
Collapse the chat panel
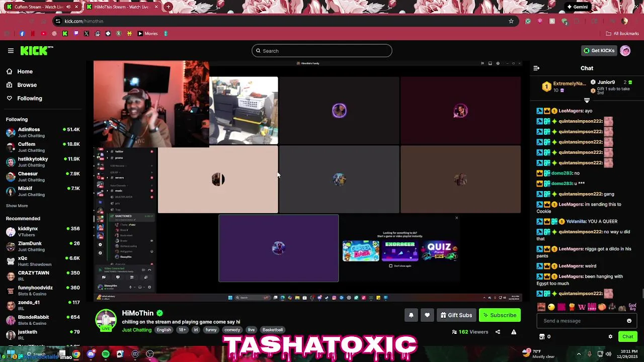(536, 68)
